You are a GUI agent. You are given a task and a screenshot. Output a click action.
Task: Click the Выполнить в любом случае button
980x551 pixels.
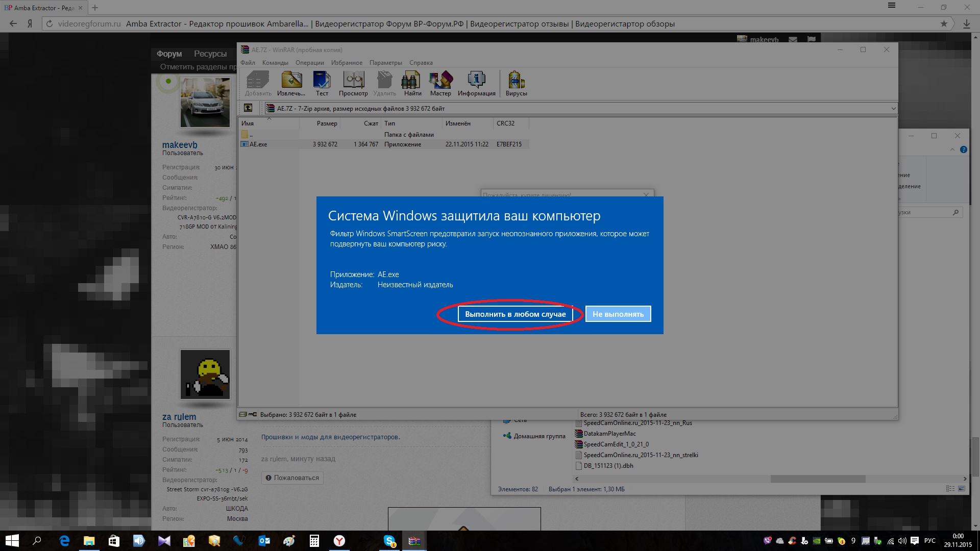click(515, 314)
